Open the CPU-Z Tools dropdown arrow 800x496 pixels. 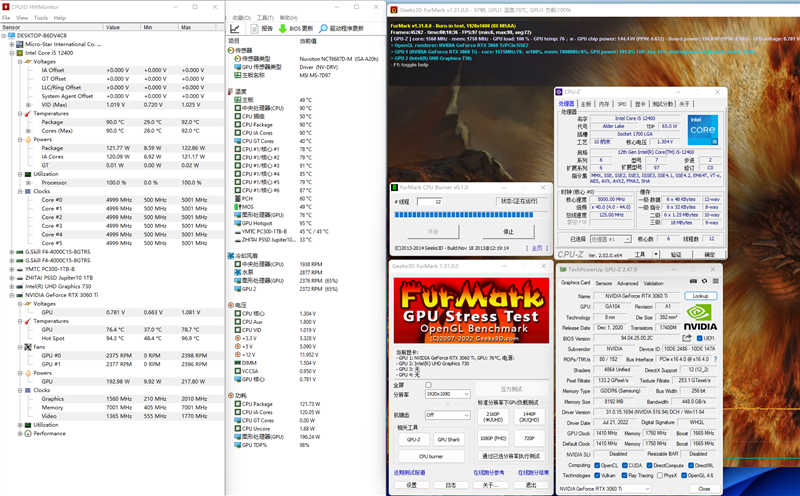(x=656, y=254)
